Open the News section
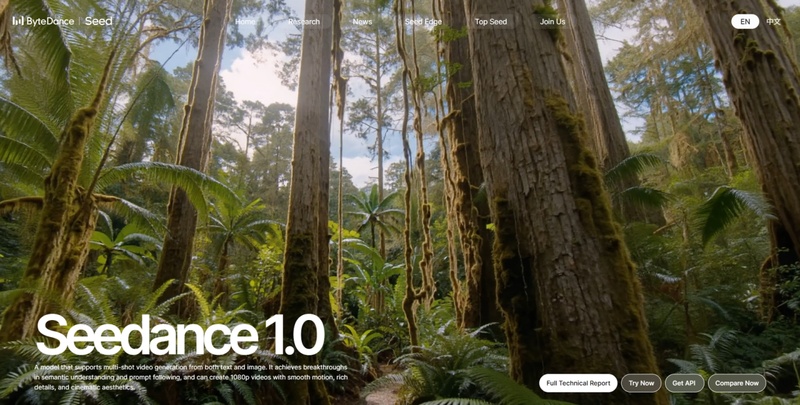The image size is (800, 405). 362,22
